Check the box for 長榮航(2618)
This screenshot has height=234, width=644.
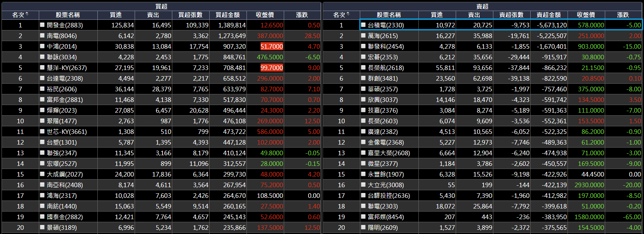coord(363,67)
